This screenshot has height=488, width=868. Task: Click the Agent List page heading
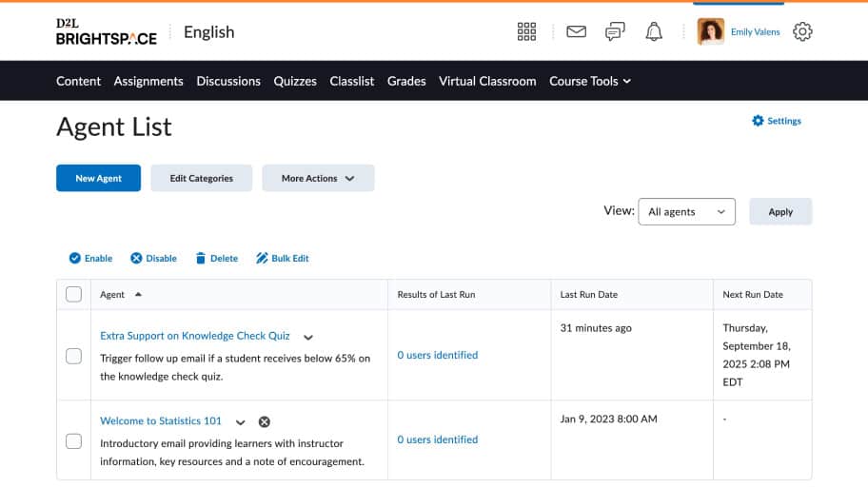tap(114, 127)
